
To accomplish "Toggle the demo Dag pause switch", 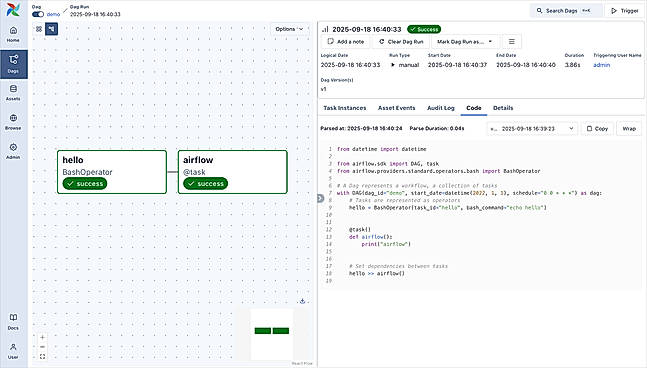I will click(x=38, y=14).
